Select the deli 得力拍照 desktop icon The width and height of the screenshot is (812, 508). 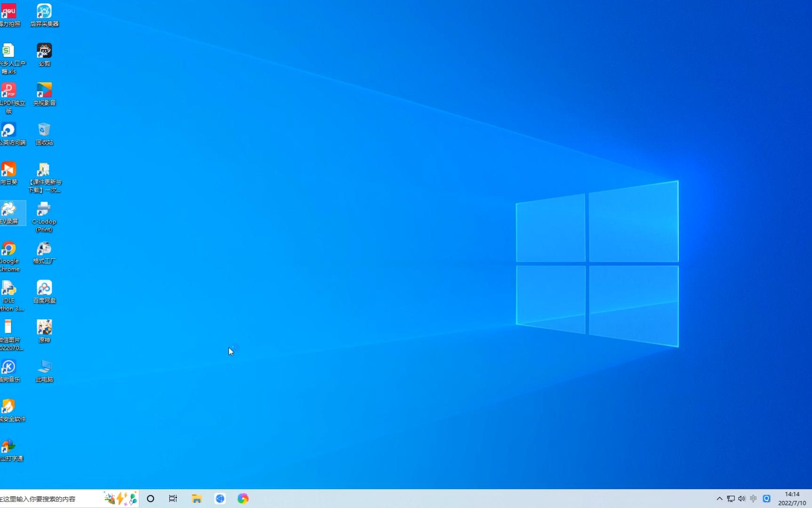coord(9,15)
